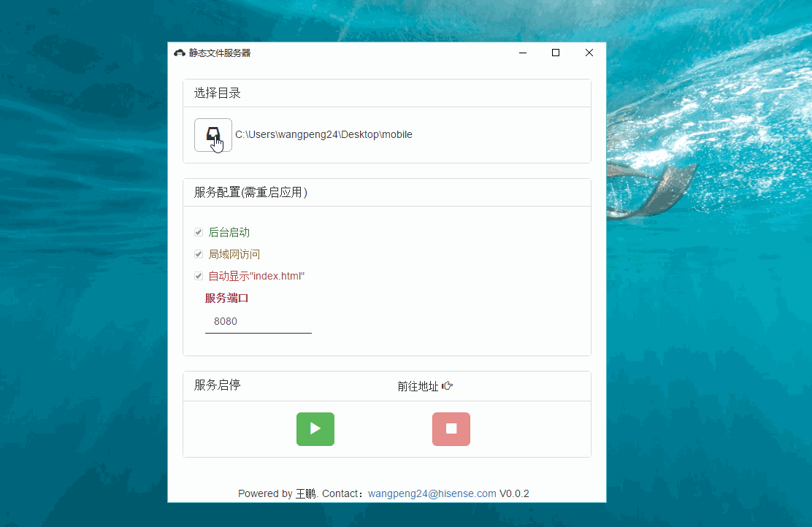Screen dimensions: 812x527
Task: Click the 局域网访问 label text
Action: click(234, 254)
